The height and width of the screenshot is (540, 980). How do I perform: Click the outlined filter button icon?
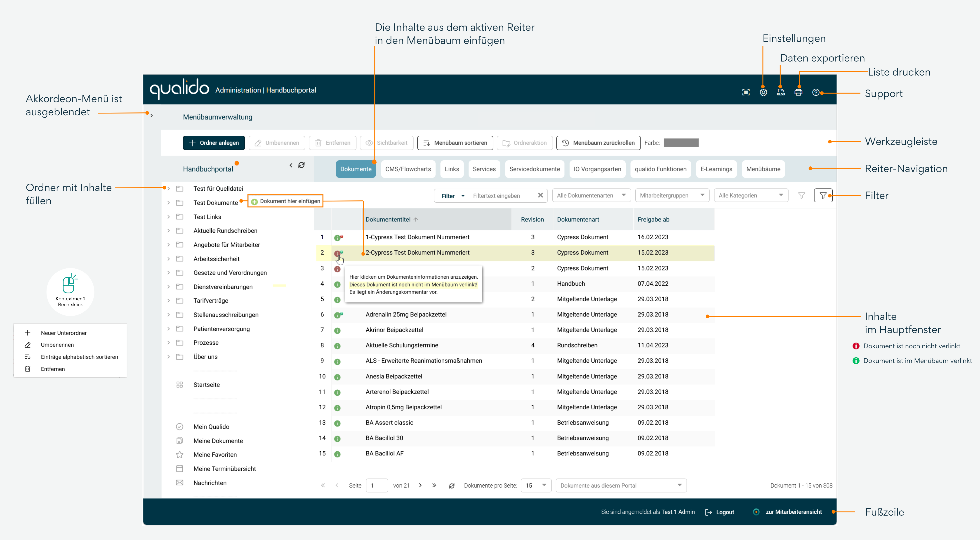tap(823, 195)
